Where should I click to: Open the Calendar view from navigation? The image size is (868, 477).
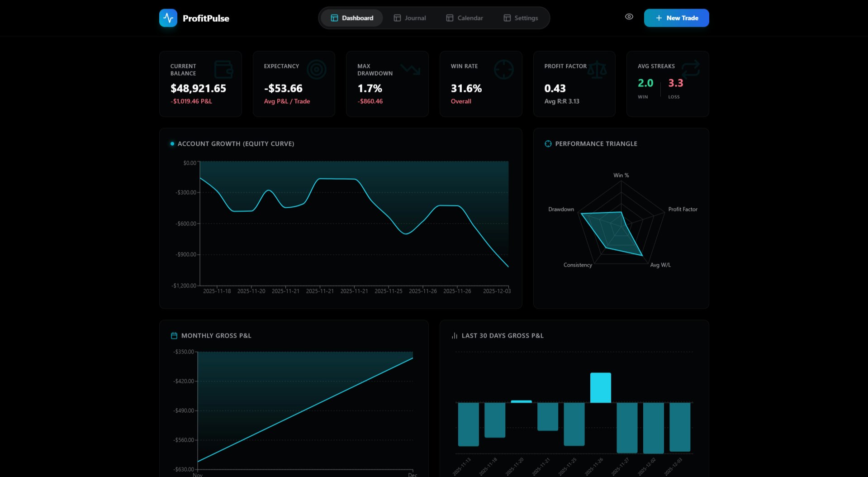(x=465, y=18)
